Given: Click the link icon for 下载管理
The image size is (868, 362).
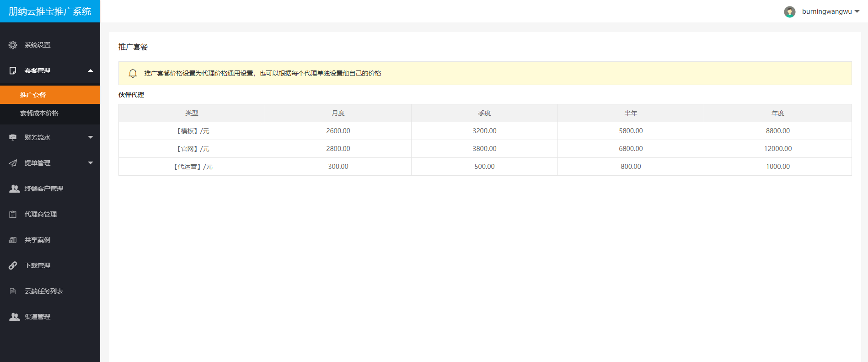Looking at the screenshot, I should (13, 265).
